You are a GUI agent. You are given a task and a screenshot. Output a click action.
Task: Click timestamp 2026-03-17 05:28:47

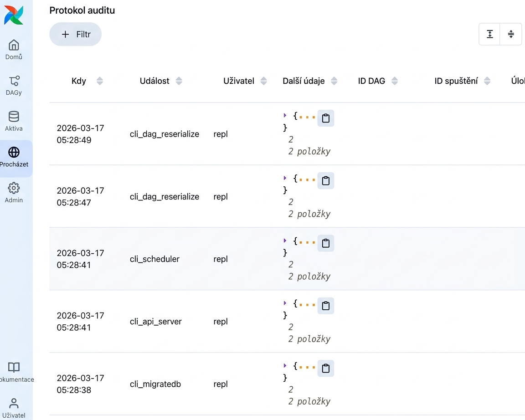[x=80, y=196]
